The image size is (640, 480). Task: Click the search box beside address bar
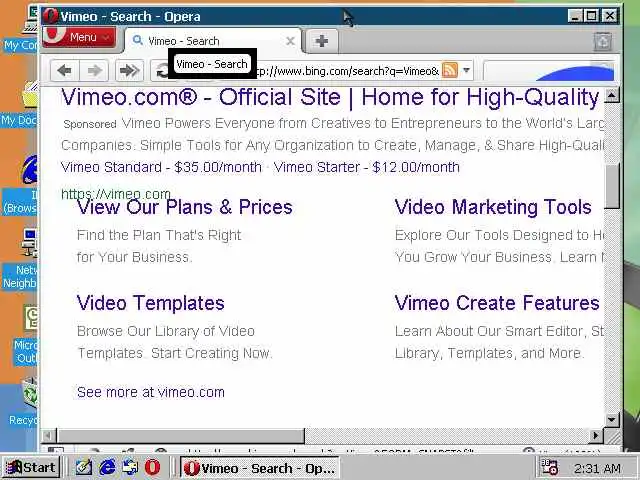click(x=549, y=71)
